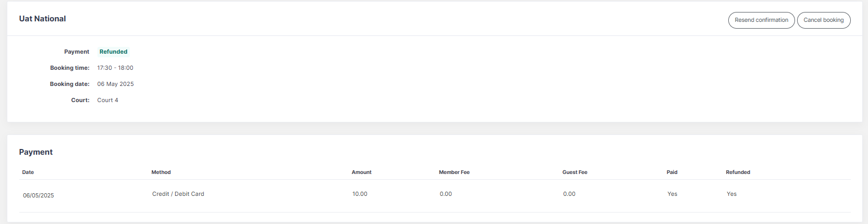
Task: Click the Member Fee column header
Action: click(x=454, y=172)
